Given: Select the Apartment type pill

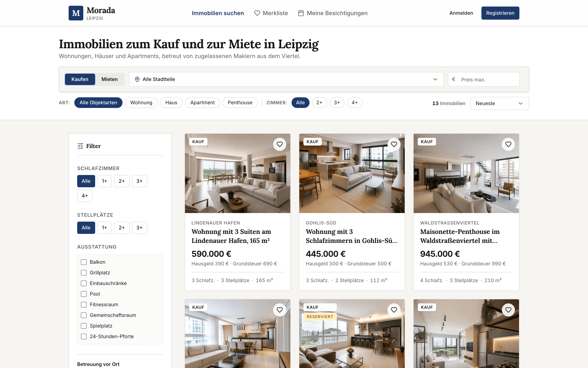Looking at the screenshot, I should click(202, 103).
